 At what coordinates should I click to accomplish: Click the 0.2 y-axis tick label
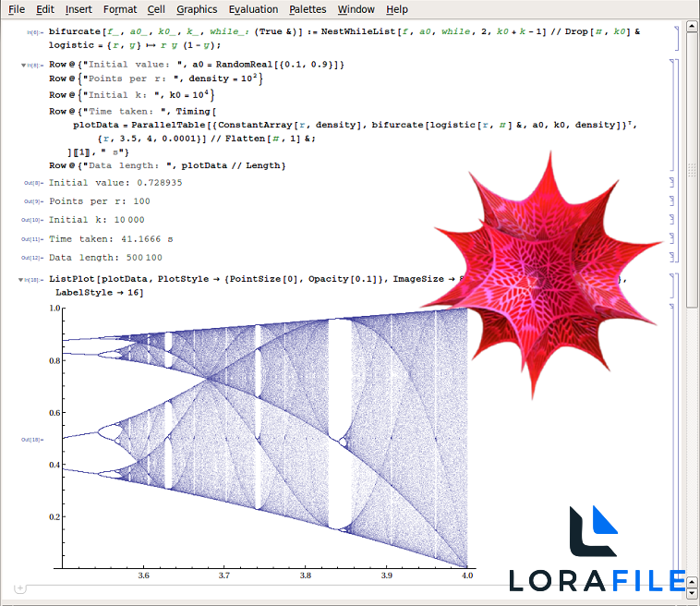[54, 517]
